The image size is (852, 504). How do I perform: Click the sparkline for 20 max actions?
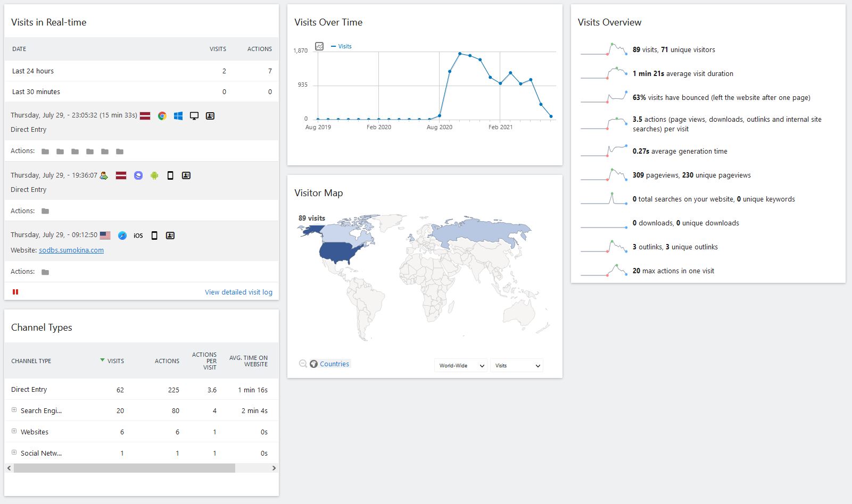604,271
